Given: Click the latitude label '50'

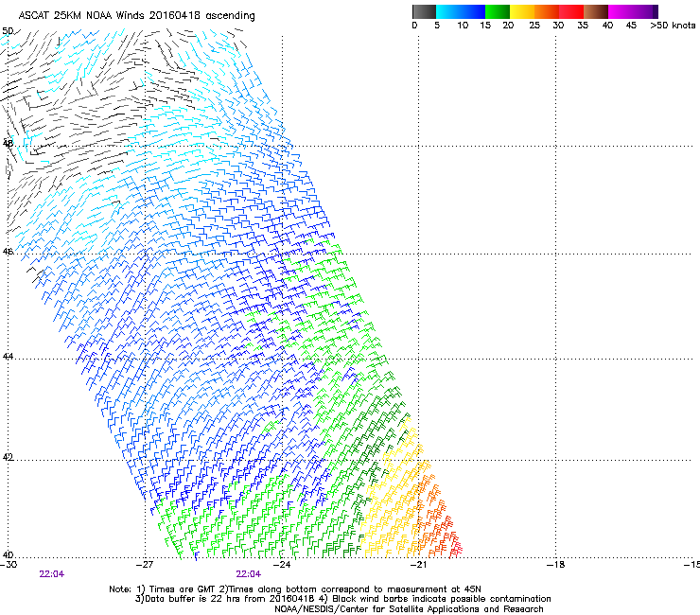Looking at the screenshot, I should [8, 31].
